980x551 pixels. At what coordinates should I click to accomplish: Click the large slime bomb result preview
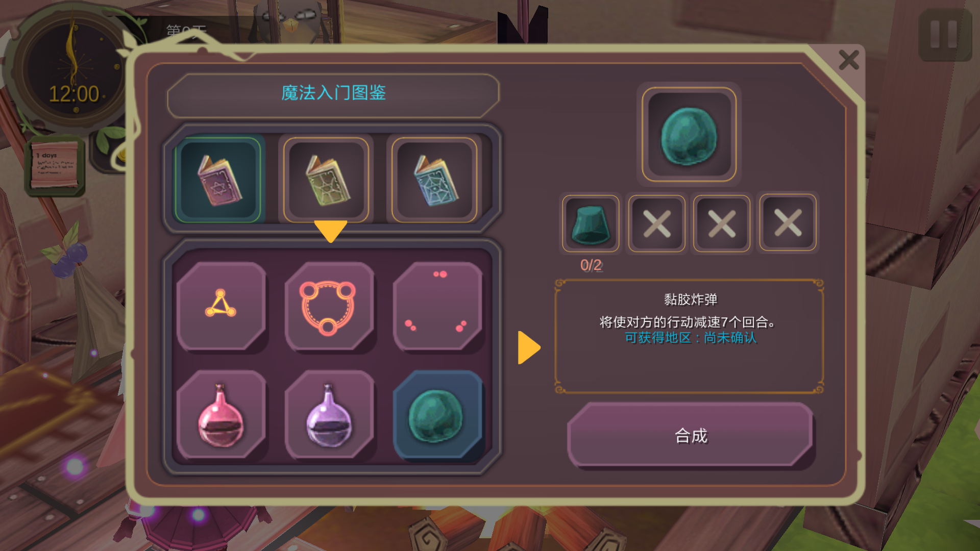coord(689,135)
